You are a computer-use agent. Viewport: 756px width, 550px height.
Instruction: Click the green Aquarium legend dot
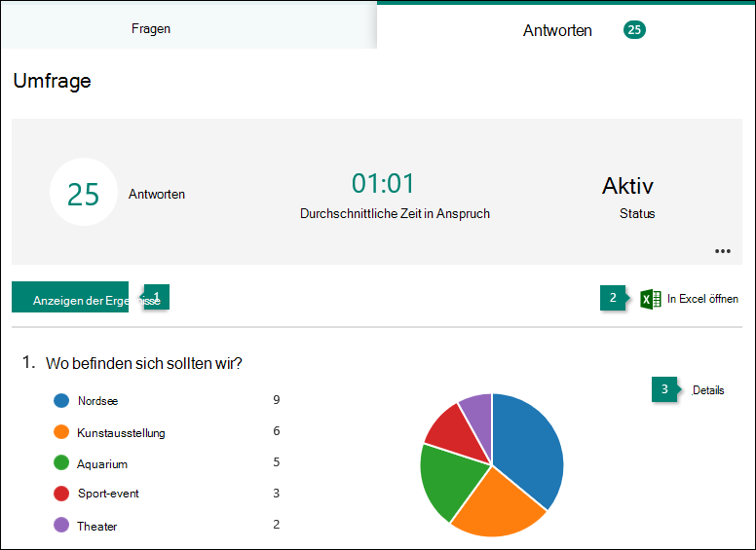61,462
